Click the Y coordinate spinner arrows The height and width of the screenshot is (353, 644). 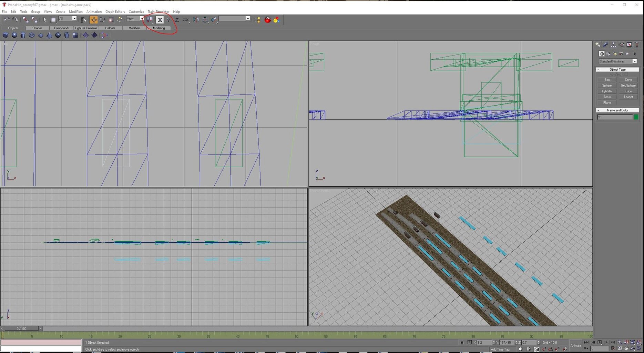(516, 342)
